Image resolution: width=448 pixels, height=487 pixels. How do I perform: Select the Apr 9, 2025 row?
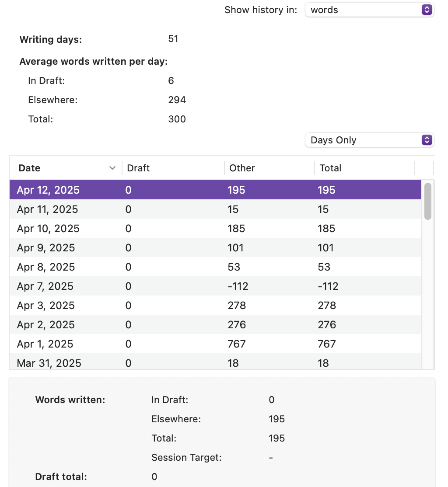tap(215, 247)
